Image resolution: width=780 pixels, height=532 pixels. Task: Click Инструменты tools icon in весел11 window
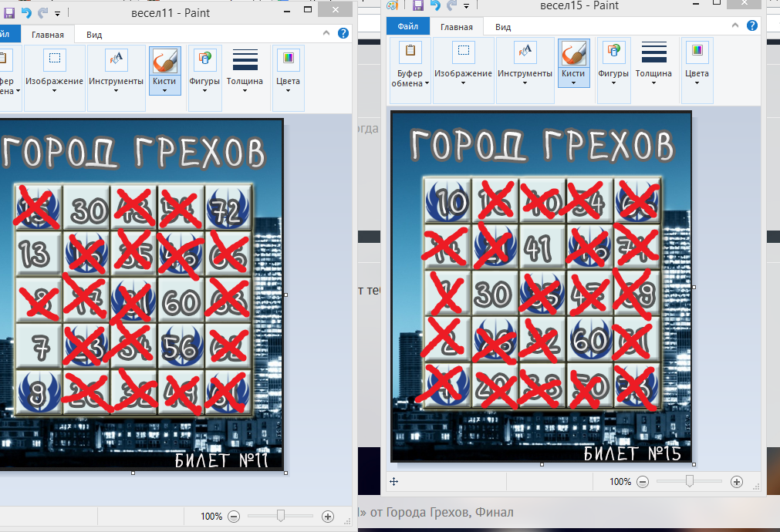point(116,61)
